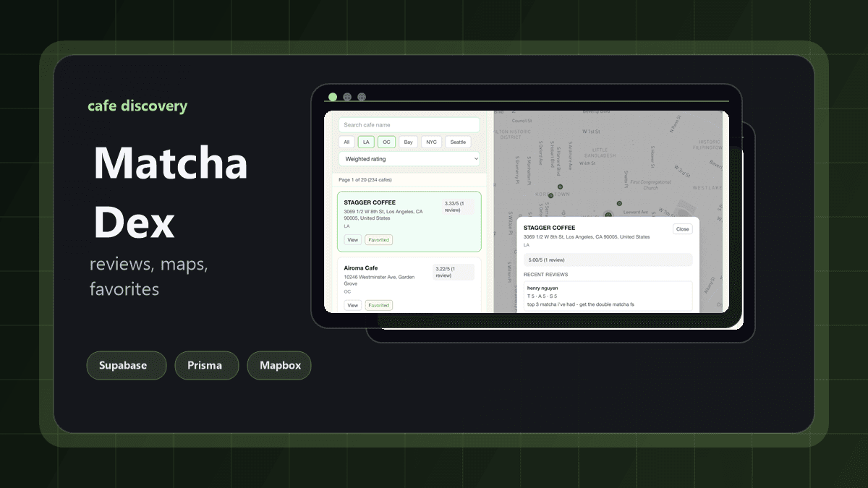Unfavorite Stagger Coffee via Favorited button
The height and width of the screenshot is (488, 868).
point(378,240)
